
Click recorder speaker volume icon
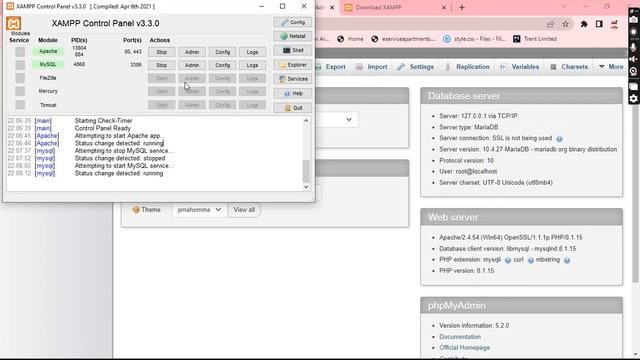tap(633, 59)
